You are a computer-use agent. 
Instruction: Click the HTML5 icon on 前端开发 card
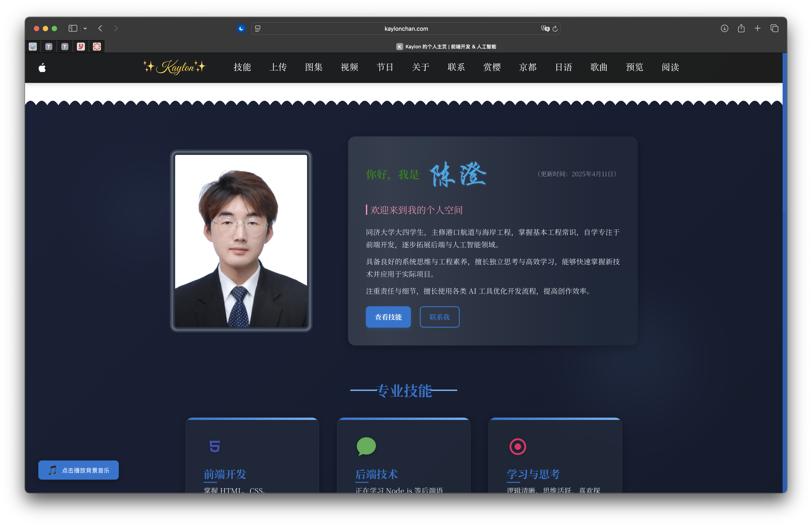(215, 446)
